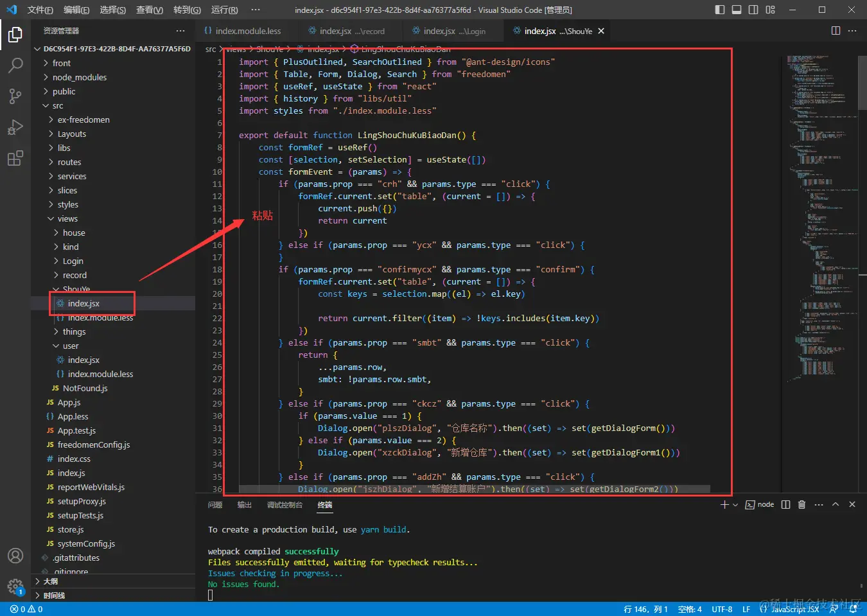Expand the node_modules folder
Image resolution: width=867 pixels, height=616 pixels.
click(79, 77)
